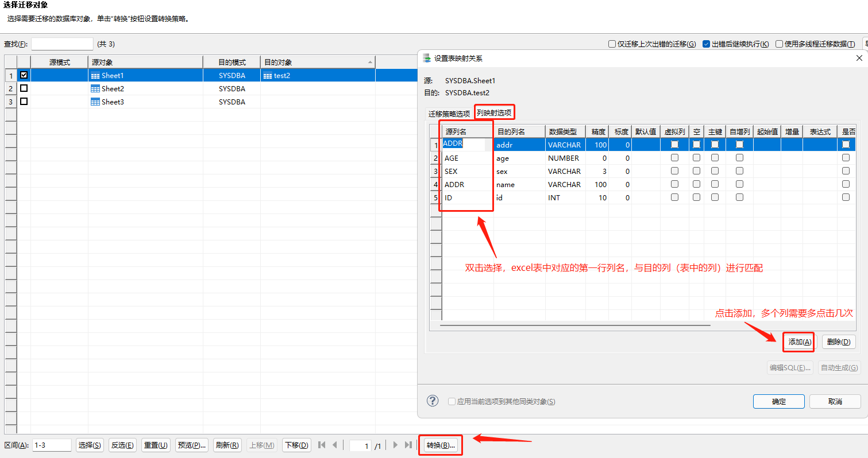This screenshot has width=868, height=458.
Task: Sort by the 目的对象 column header
Action: pos(318,62)
